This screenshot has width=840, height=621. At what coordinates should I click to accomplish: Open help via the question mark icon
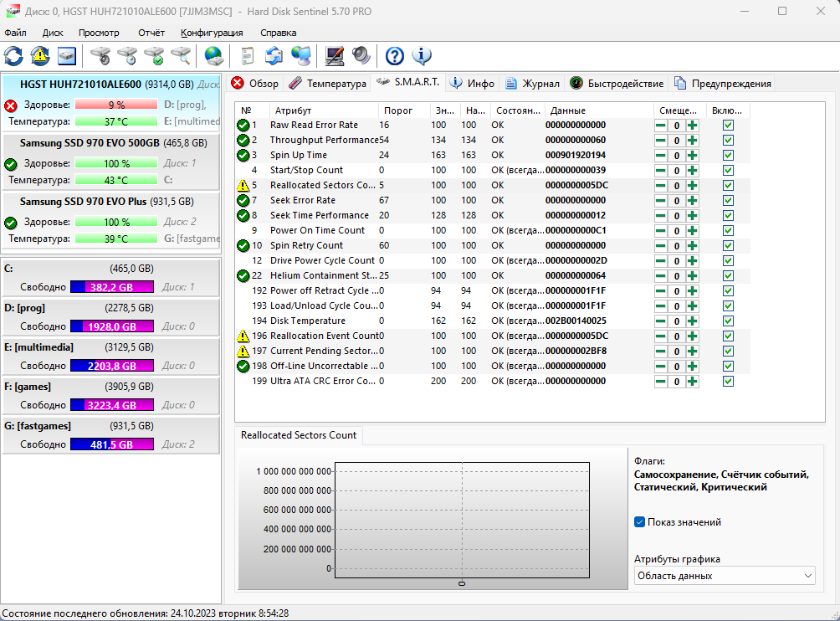[x=394, y=56]
